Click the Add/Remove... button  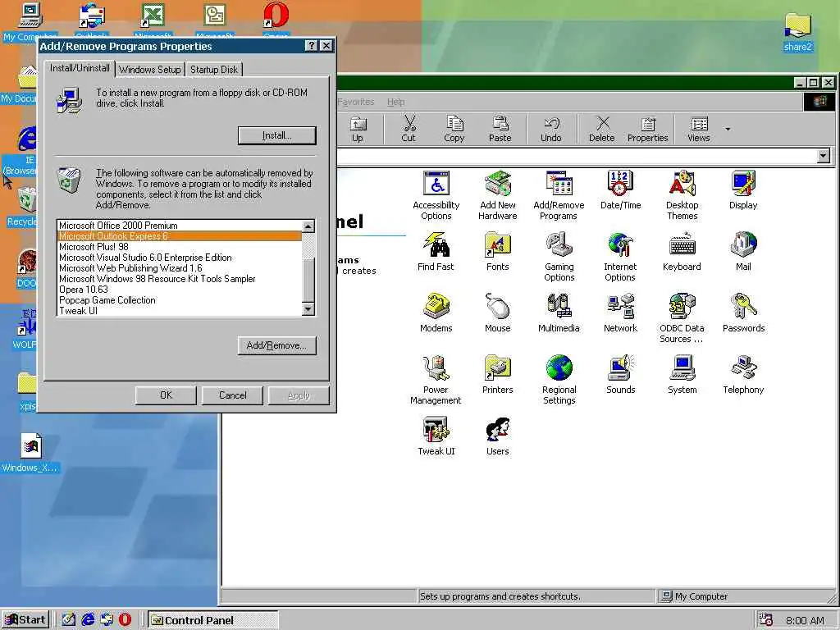[x=277, y=345]
